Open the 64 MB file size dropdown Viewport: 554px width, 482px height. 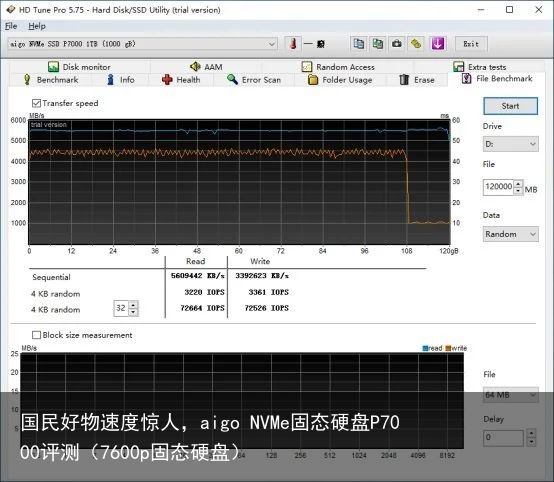[511, 395]
